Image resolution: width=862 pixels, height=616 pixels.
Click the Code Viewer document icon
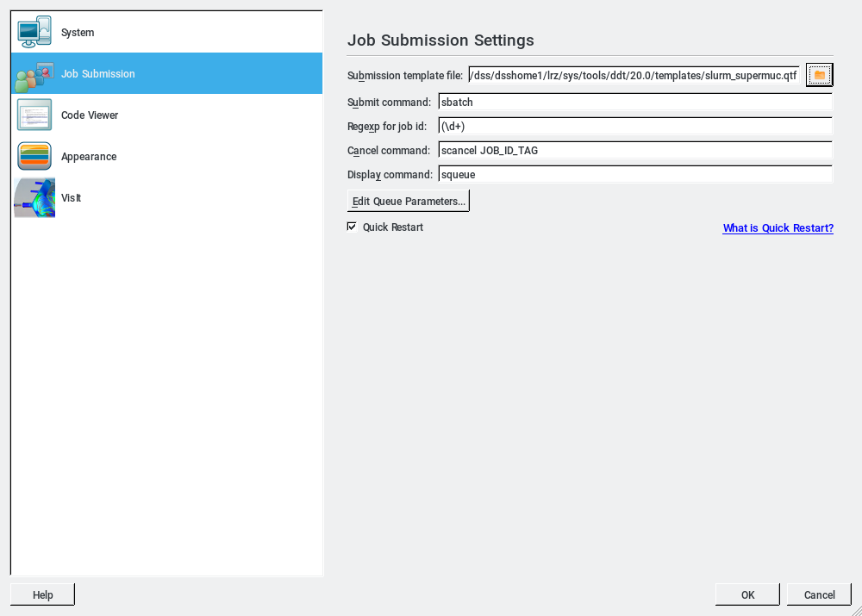coord(34,115)
